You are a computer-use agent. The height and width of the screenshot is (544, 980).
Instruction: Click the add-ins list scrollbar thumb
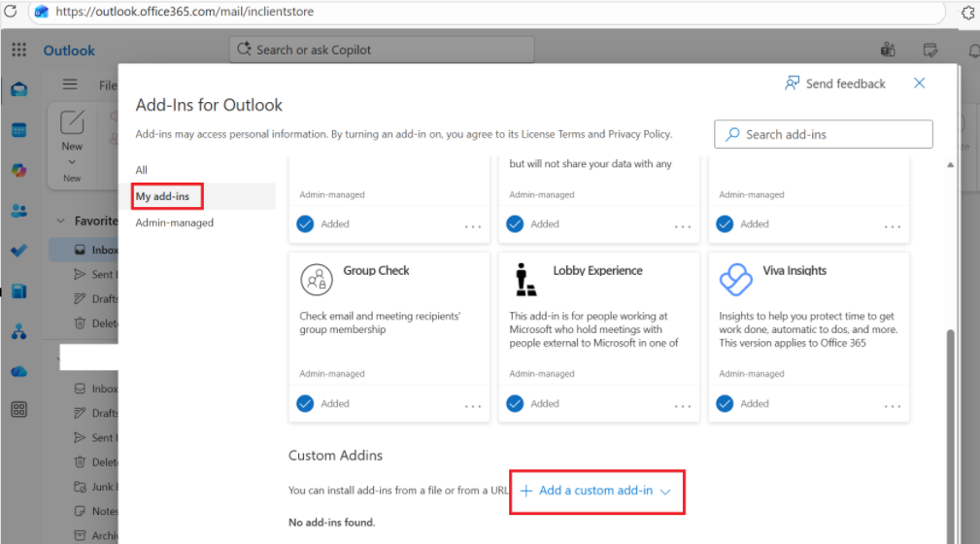951,436
